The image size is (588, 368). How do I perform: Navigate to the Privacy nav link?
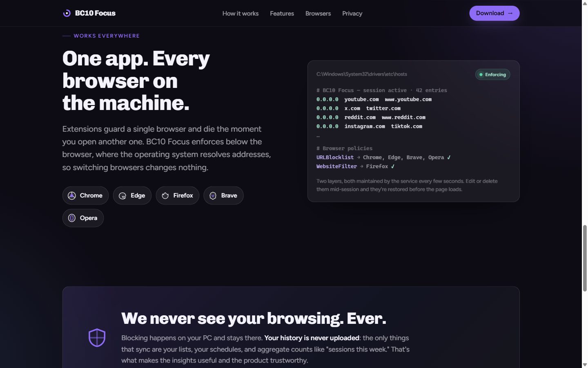pos(352,13)
